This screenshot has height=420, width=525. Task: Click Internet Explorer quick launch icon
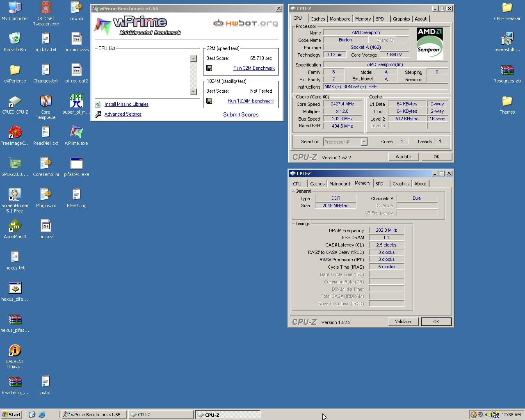[42, 415]
